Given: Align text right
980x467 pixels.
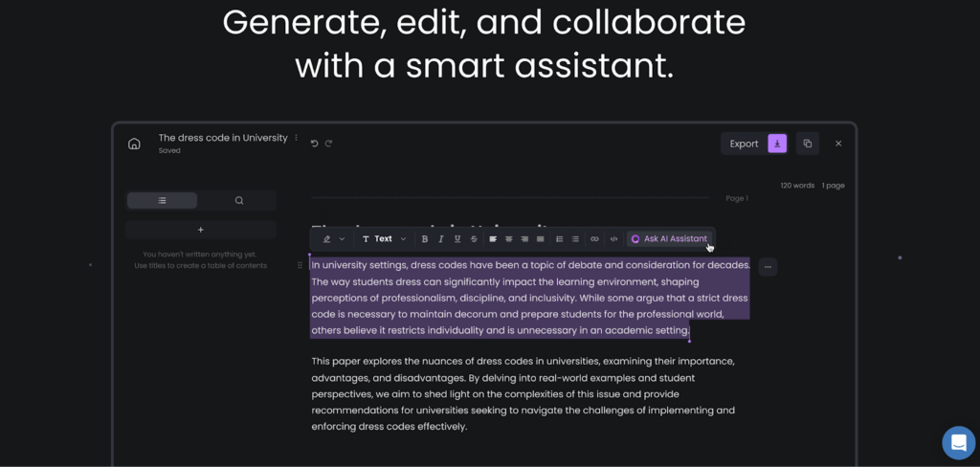Looking at the screenshot, I should coord(524,239).
